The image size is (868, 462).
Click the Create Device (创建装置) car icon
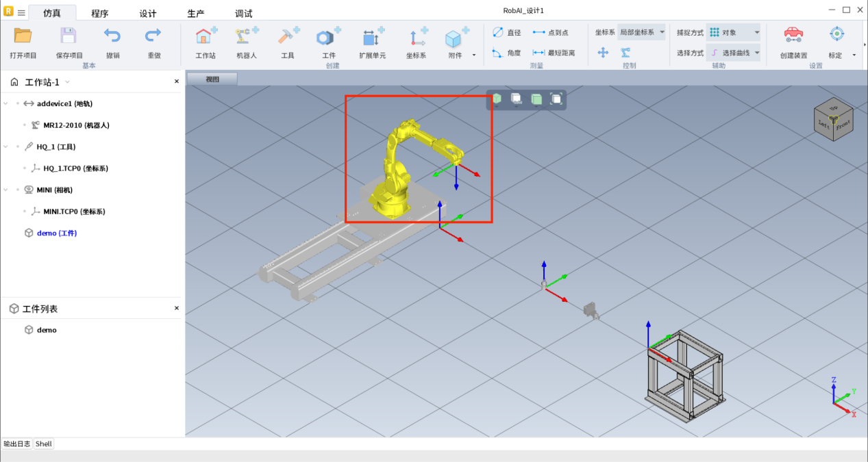[x=793, y=34]
